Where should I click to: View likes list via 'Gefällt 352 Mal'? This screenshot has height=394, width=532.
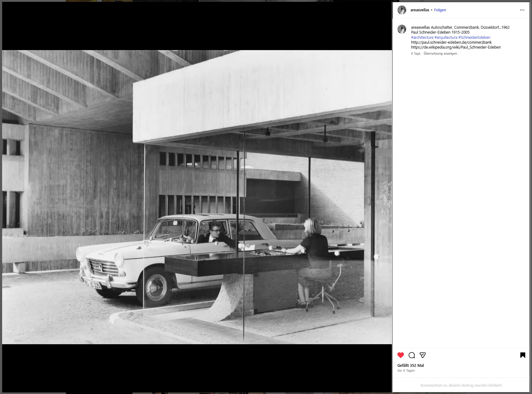tap(411, 365)
